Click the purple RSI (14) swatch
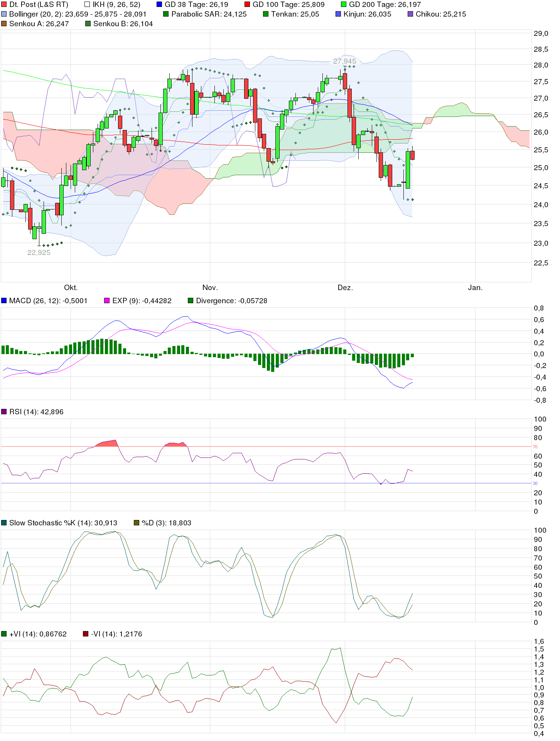This screenshot has height=741, width=560. point(4,412)
